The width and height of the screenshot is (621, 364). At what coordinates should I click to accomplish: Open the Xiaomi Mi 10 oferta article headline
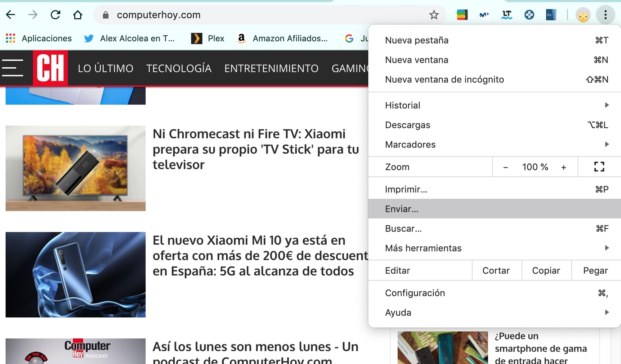(260, 255)
